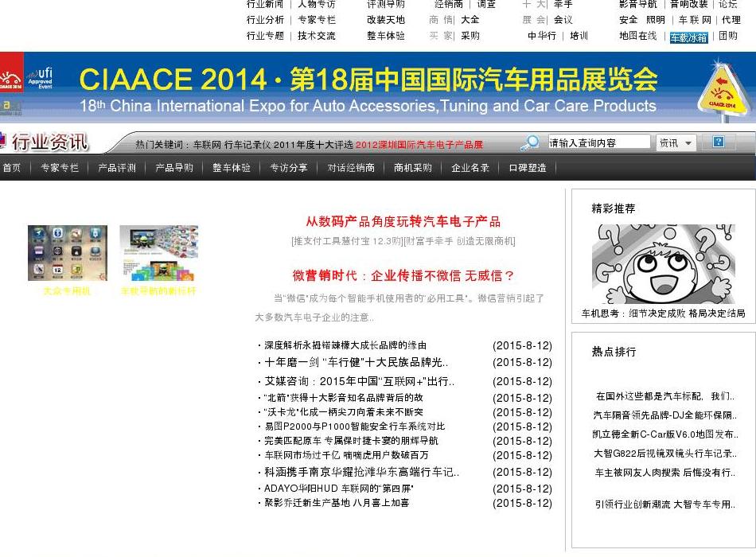Click top link 培训

(579, 36)
